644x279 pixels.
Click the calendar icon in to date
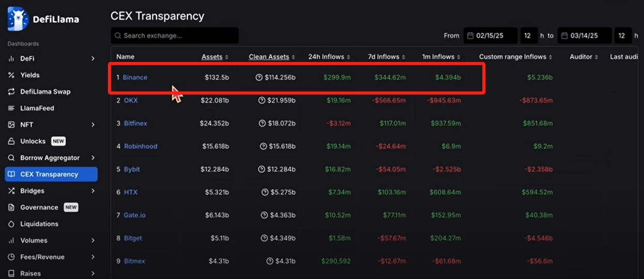pos(564,36)
